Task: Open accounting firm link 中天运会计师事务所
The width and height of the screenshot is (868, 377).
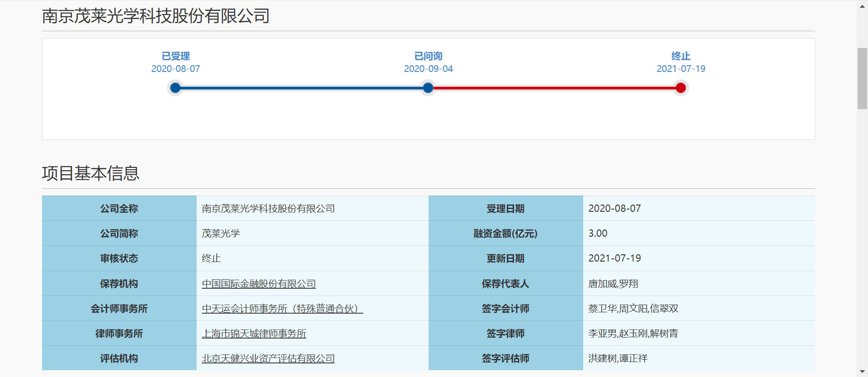Action: pos(282,309)
